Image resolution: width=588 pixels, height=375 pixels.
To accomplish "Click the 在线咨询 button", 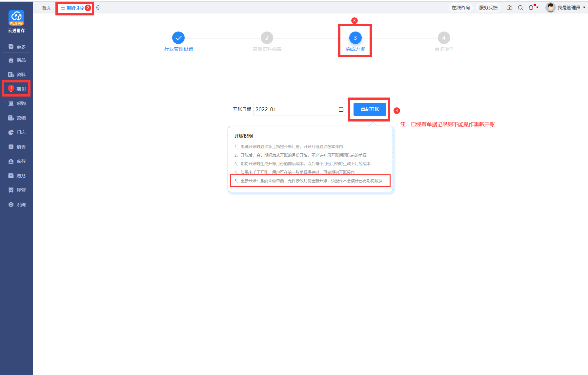I will pyautogui.click(x=460, y=8).
